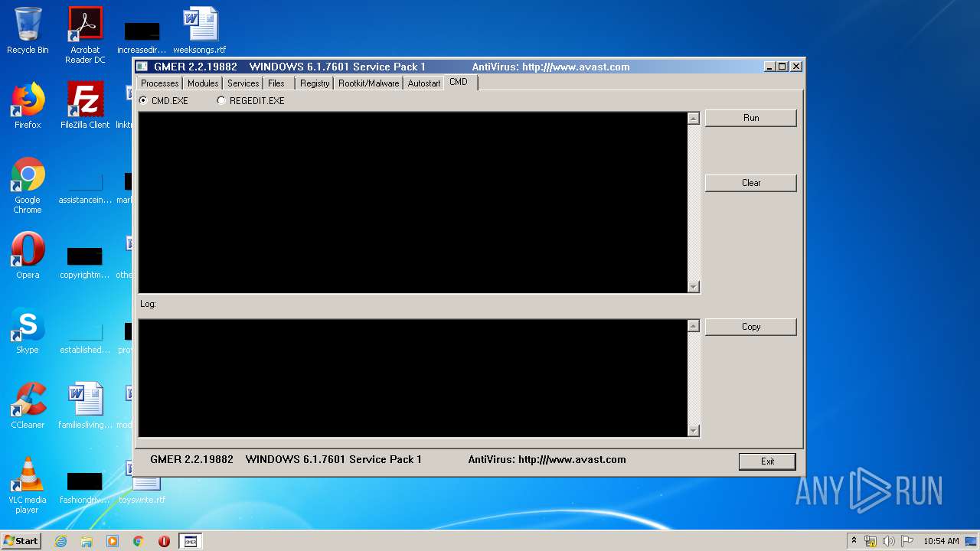Click Opera icon in the taskbar
Viewport: 980px width, 551px height.
(x=164, y=541)
